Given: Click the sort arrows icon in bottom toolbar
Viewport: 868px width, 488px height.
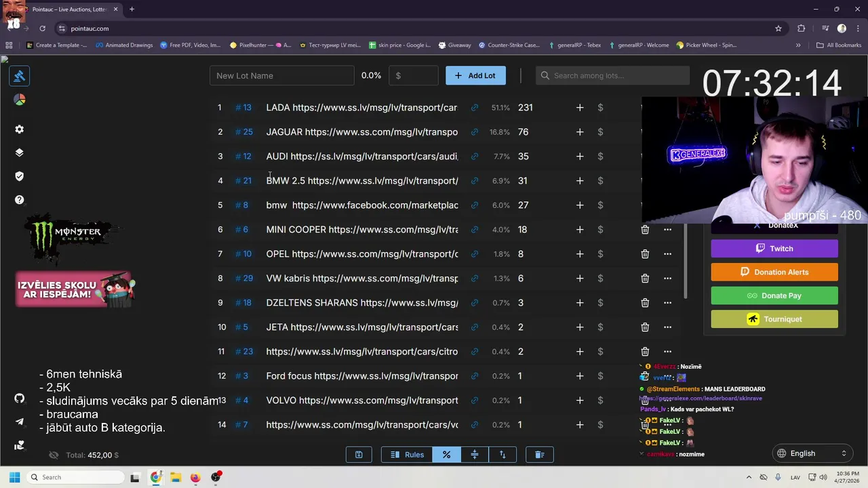Looking at the screenshot, I should (x=502, y=455).
